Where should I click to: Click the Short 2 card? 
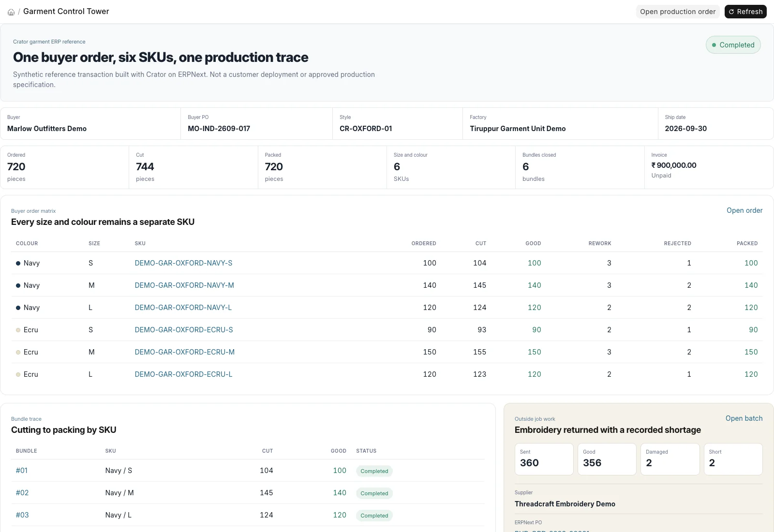733,459
